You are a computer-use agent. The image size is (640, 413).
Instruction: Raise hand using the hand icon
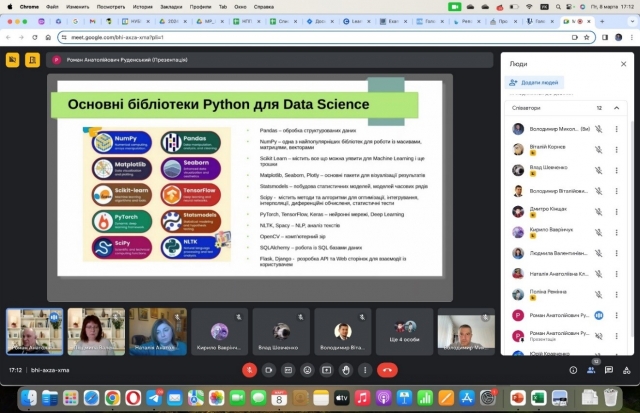click(346, 369)
